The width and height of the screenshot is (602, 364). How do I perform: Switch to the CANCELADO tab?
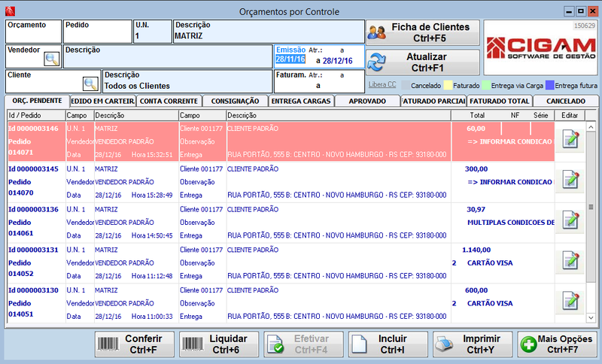(x=566, y=102)
